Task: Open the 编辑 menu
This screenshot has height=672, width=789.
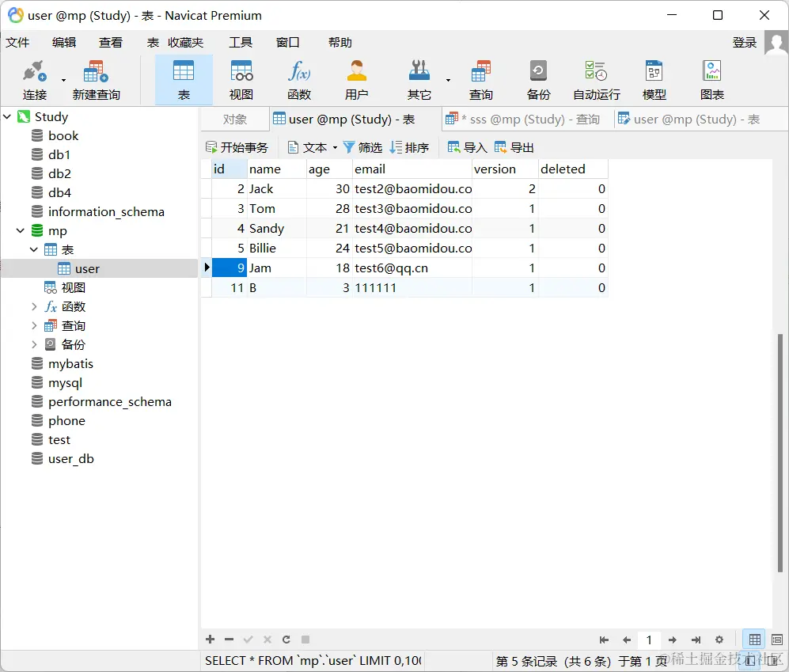Action: pos(64,43)
